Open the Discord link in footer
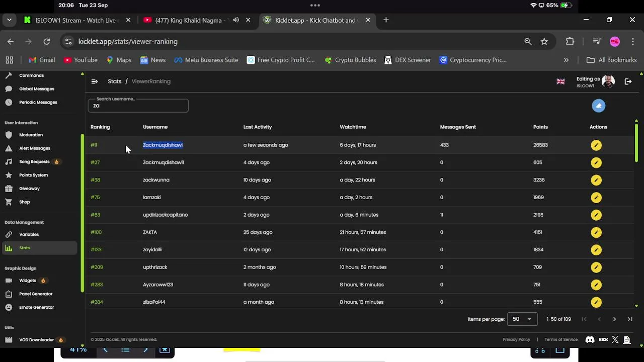Screen dimensions: 644x362 590,340
